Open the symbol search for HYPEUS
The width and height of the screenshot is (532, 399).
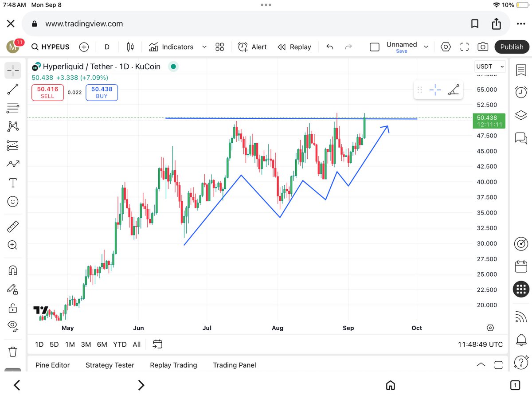tap(51, 47)
